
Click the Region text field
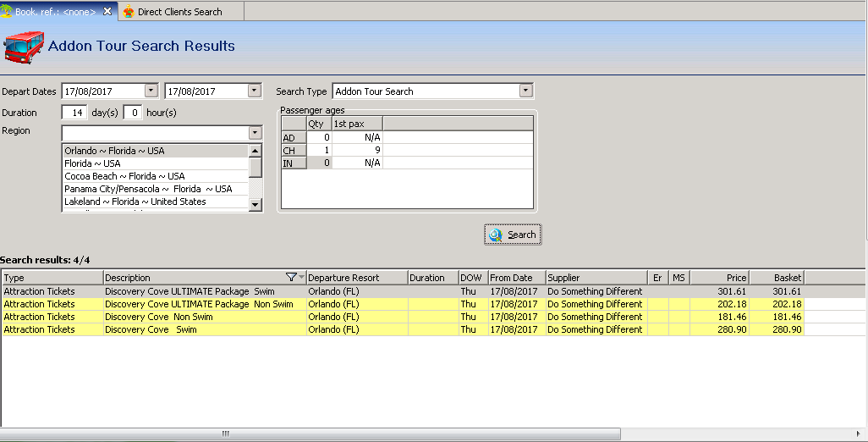[x=155, y=133]
